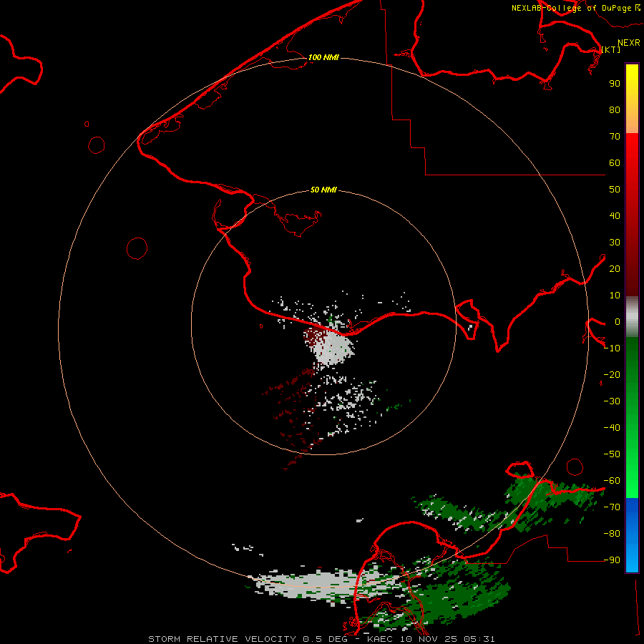The image size is (644, 644).
Task: Select the 30 value on the velocity scale
Action: [x=615, y=243]
